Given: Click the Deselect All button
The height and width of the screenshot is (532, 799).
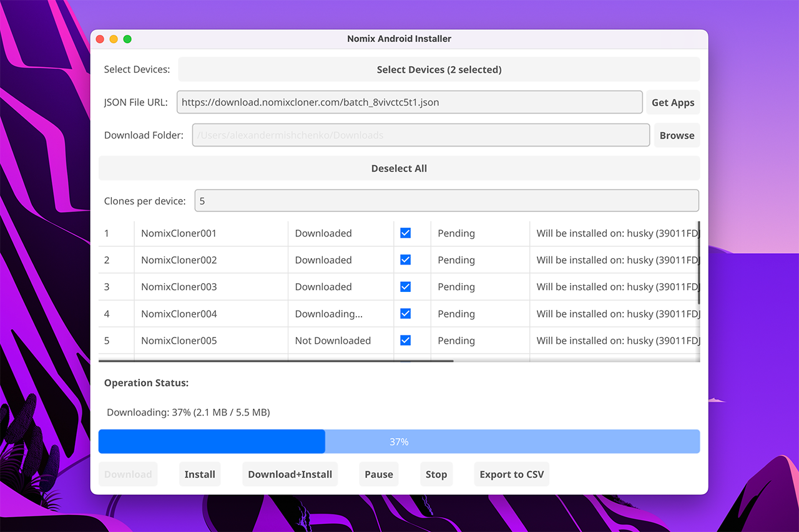Looking at the screenshot, I should (399, 168).
